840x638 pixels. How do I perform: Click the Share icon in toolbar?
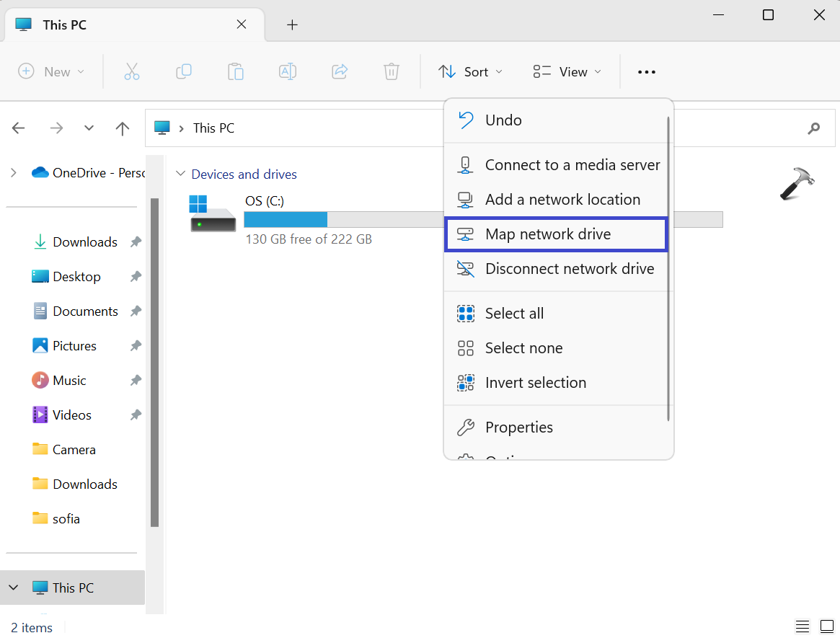[340, 71]
